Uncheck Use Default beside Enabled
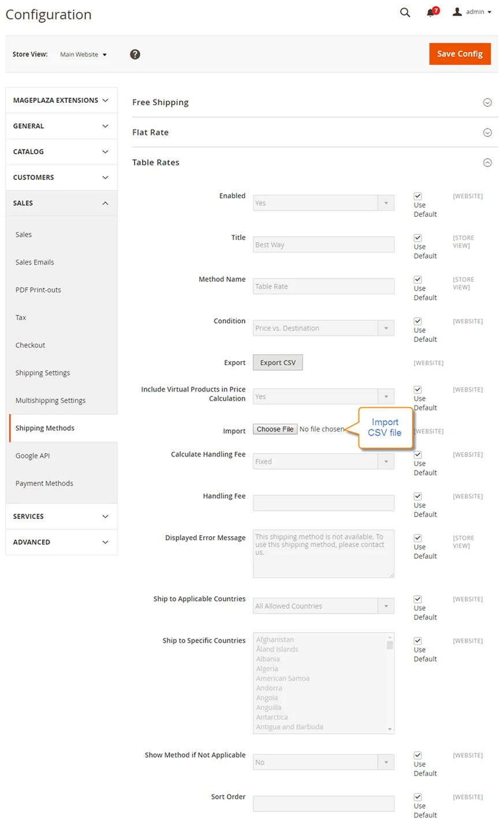 tap(417, 196)
